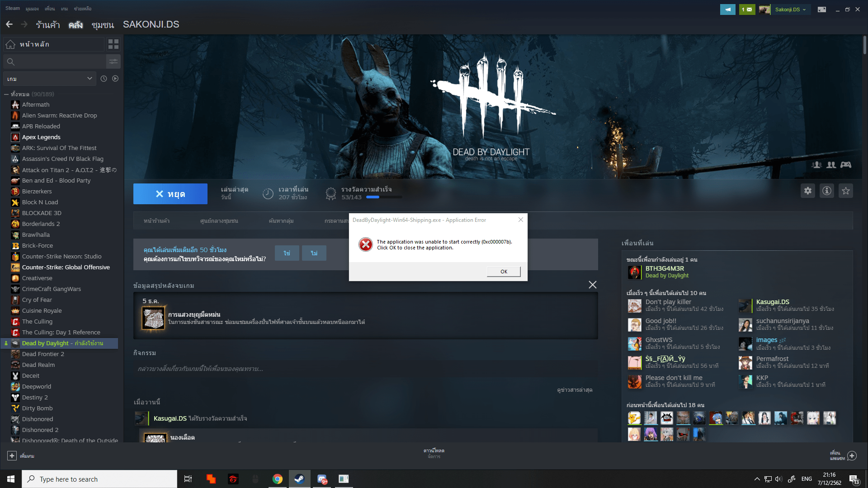Open the green inbox notification icon
The height and width of the screenshot is (488, 868).
coord(747,9)
